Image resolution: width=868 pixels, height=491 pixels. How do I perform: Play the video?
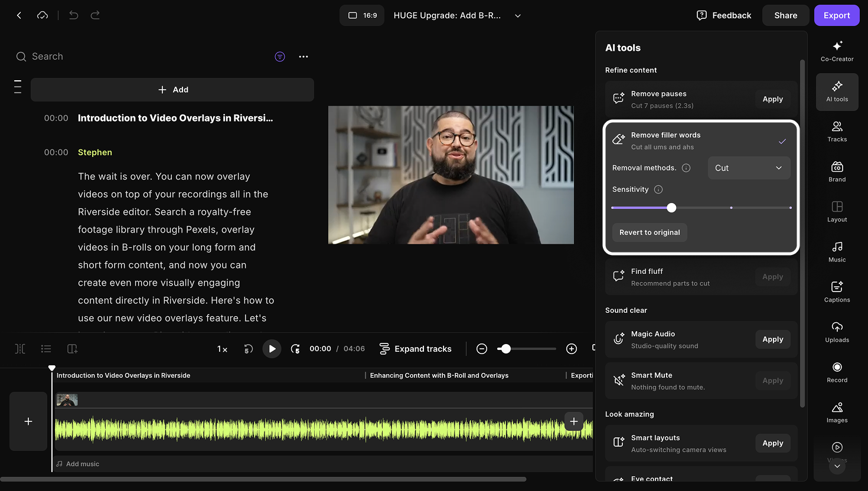272,349
